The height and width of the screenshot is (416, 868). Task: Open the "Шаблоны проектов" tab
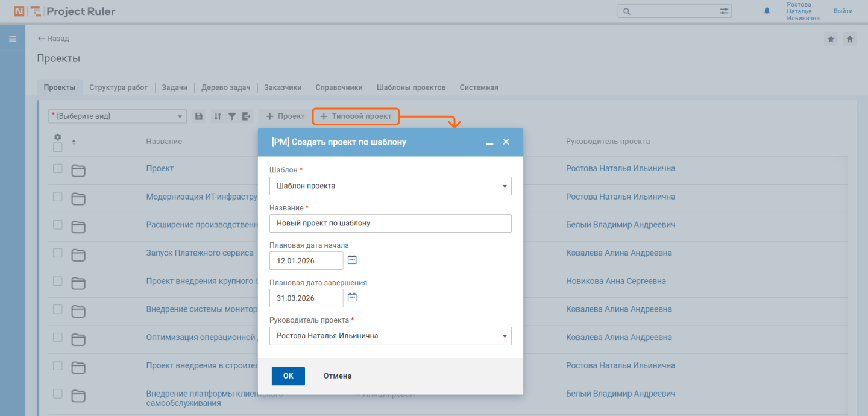click(410, 87)
